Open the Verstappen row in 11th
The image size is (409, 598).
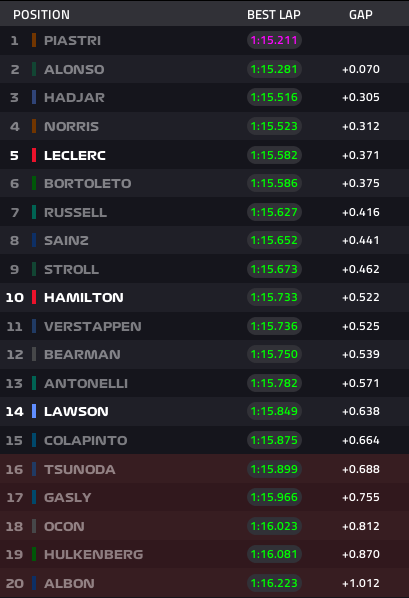(204, 326)
